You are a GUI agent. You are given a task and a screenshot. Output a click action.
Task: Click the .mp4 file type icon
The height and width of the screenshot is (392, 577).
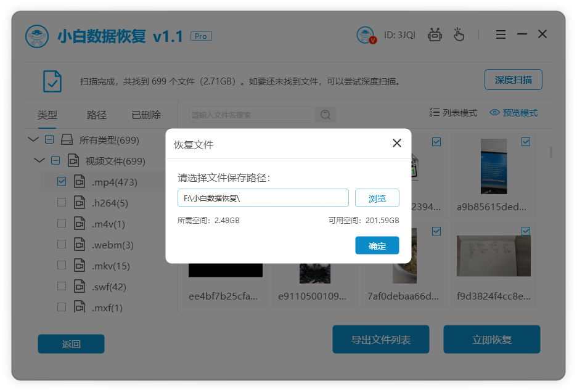[80, 182]
